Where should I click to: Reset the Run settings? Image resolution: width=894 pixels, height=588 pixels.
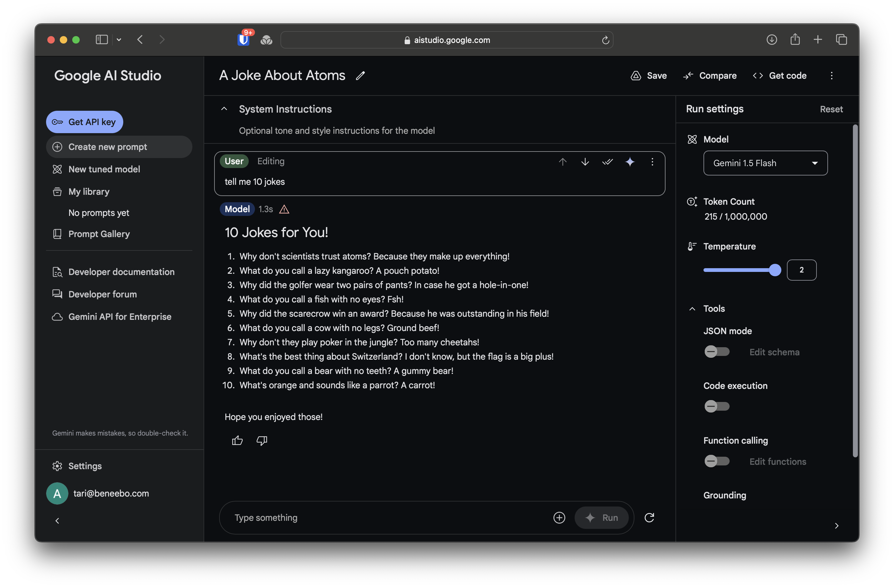point(831,109)
